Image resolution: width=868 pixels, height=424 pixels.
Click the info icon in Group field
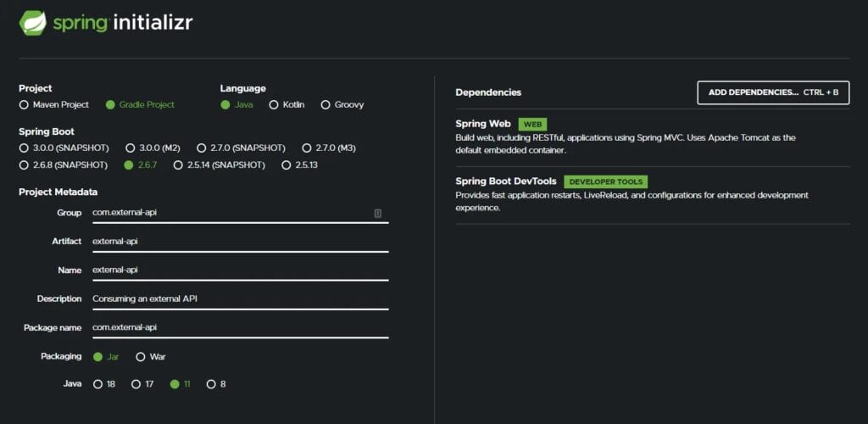point(377,213)
